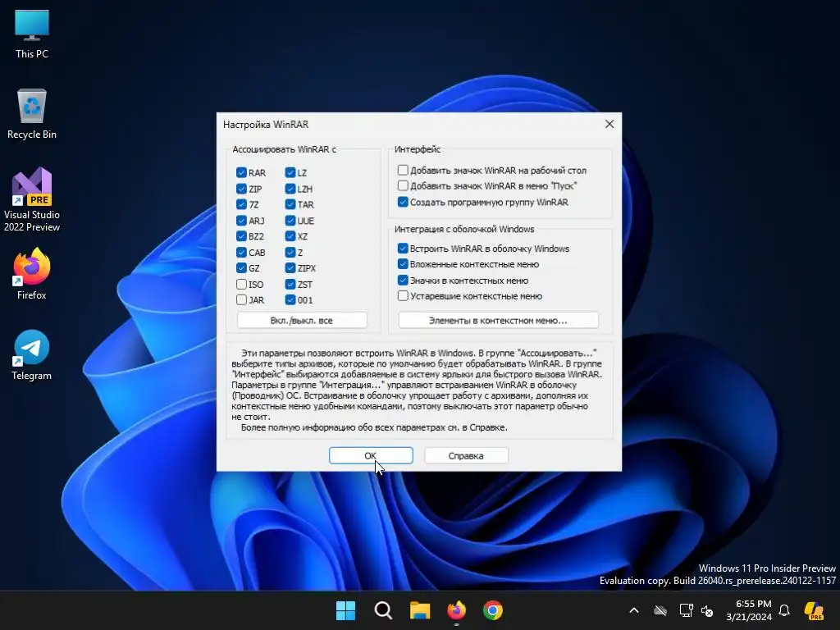This screenshot has height=630, width=840.
Task: Toggle the ZIPX association checkbox
Action: coord(290,268)
